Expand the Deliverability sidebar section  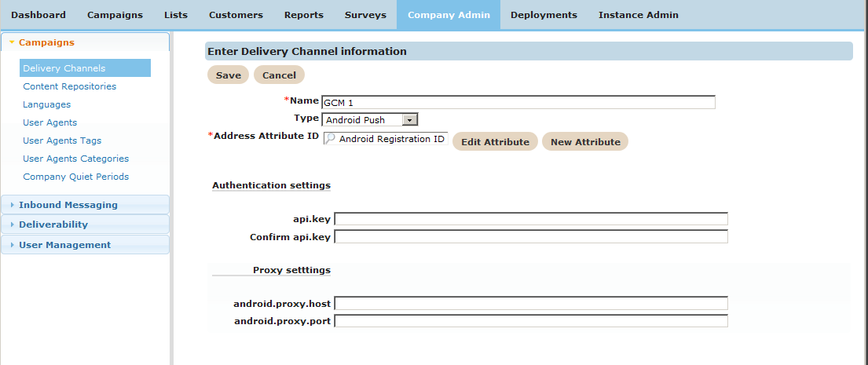click(53, 224)
